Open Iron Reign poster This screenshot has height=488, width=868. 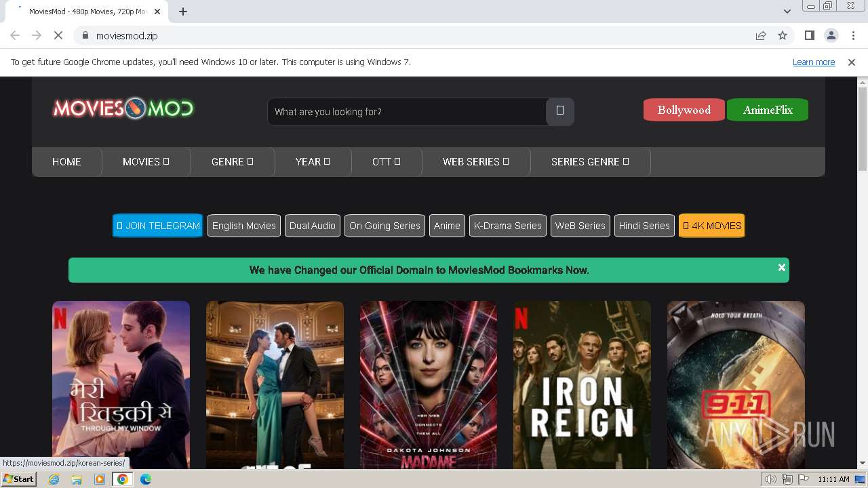pos(582,385)
